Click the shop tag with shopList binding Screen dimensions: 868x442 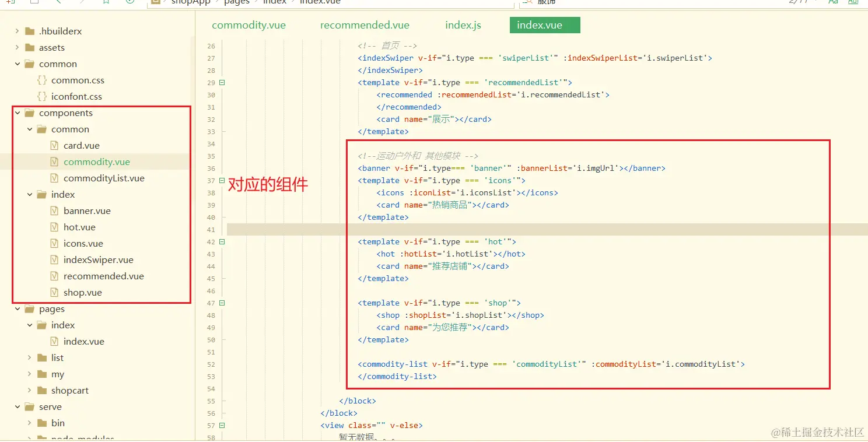point(460,315)
